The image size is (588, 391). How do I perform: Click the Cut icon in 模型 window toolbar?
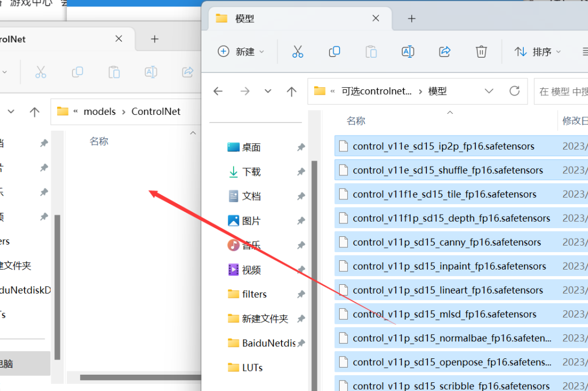pyautogui.click(x=297, y=52)
